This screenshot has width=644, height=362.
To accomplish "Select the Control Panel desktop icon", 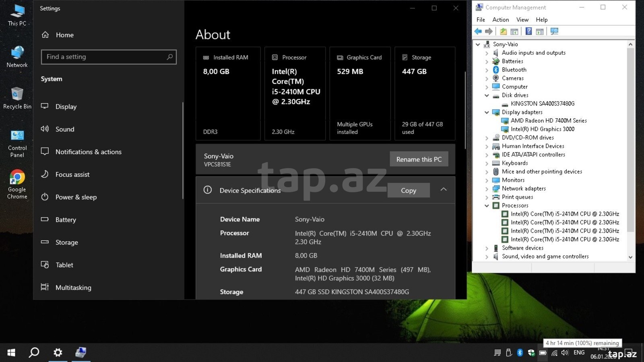I will point(17,144).
